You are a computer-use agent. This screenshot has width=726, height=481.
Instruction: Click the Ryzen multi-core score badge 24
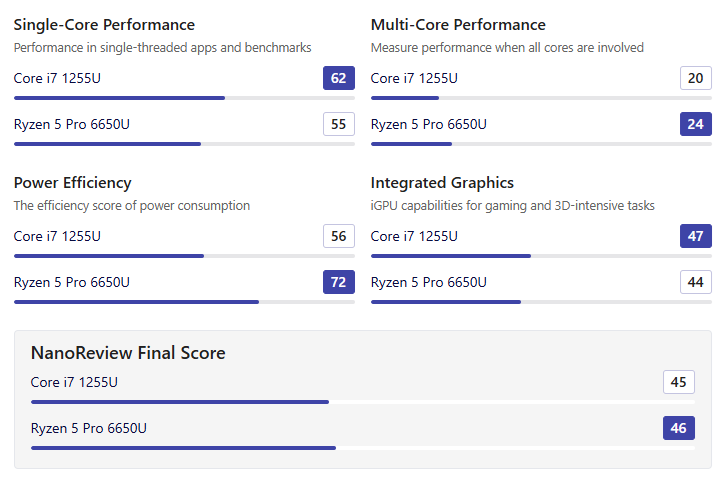(x=695, y=124)
